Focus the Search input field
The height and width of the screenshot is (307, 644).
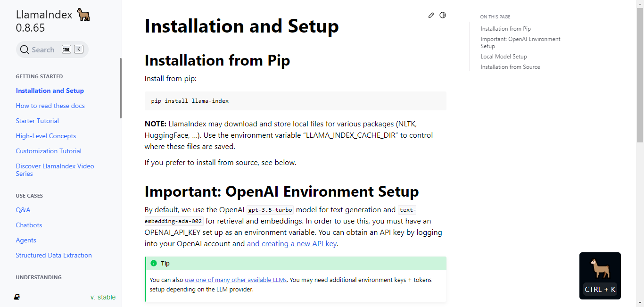[x=52, y=50]
